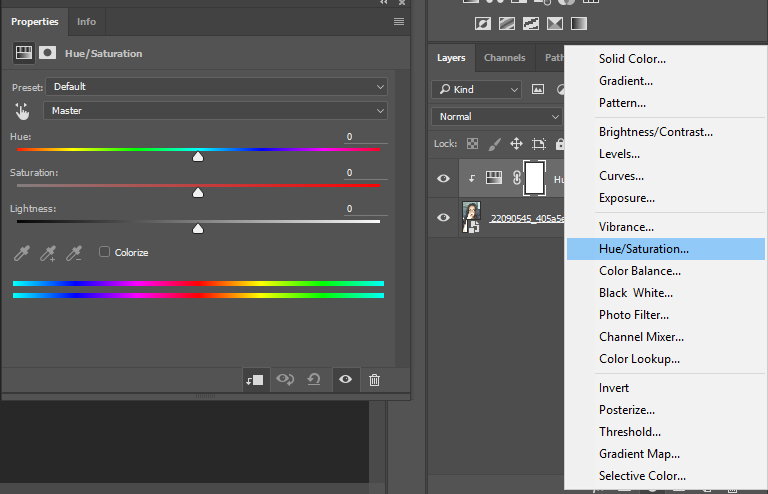
Task: Choose Gradient Map... from the menu
Action: pyautogui.click(x=666, y=454)
